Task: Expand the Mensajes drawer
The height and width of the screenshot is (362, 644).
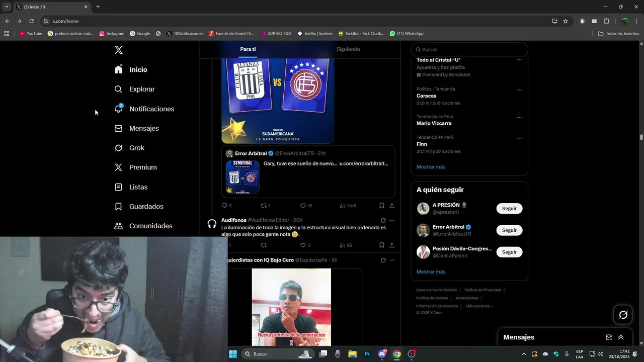Action: [621, 337]
